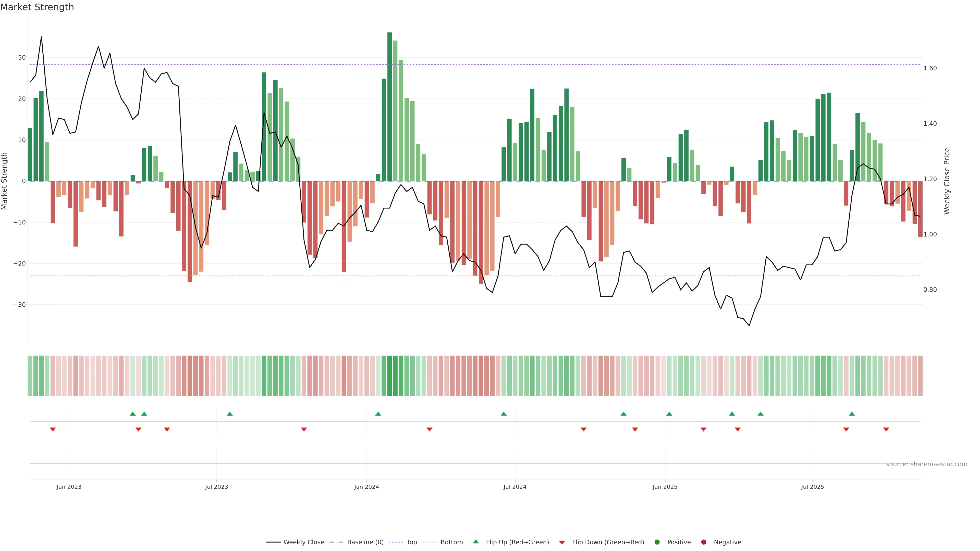The image size is (980, 551).
Task: Click the red Flip Down legend triangle
Action: pos(562,543)
